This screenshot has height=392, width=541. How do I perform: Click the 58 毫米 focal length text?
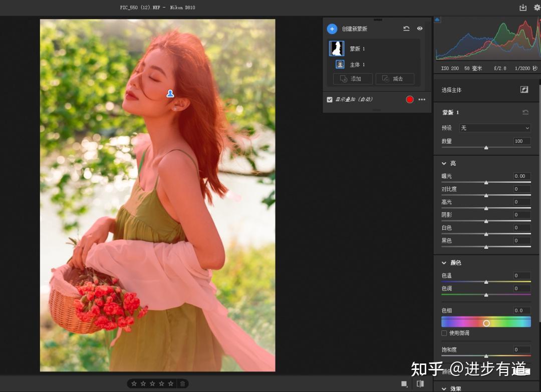tap(473, 68)
